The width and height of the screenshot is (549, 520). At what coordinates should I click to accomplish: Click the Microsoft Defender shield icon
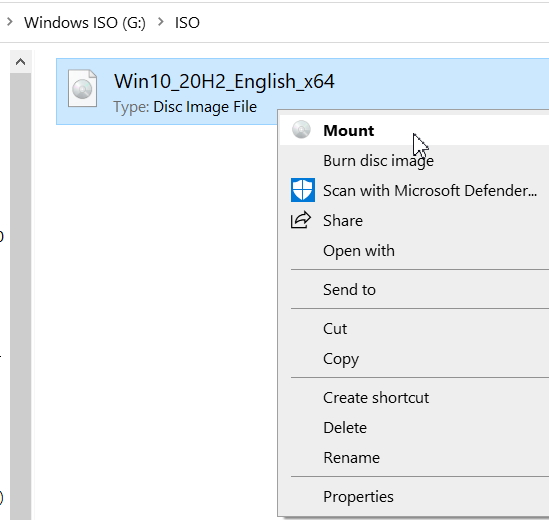point(303,190)
